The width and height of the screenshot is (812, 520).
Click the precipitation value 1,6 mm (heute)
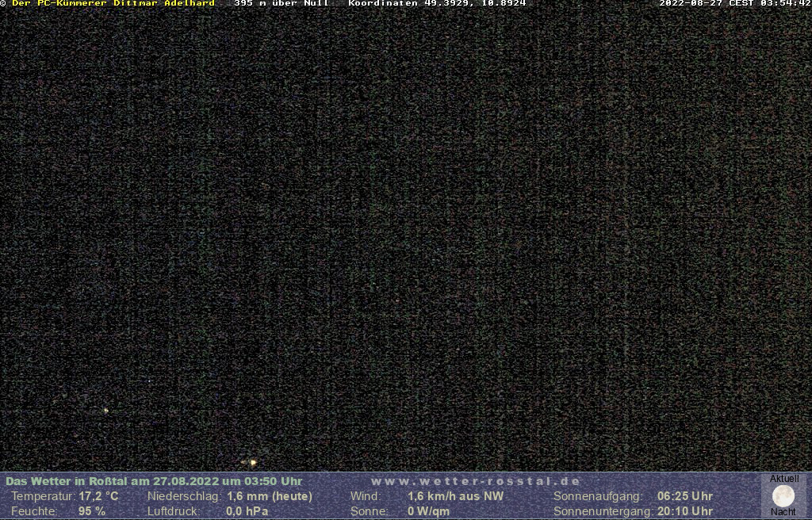[270, 496]
